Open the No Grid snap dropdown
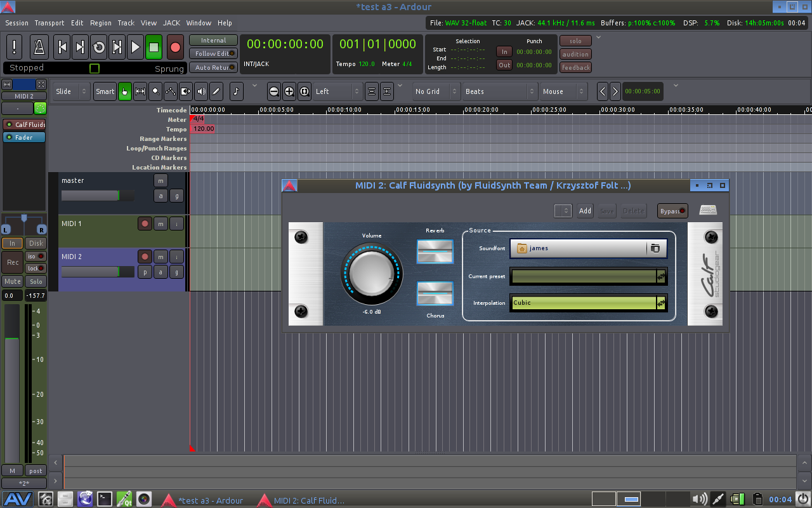 tap(436, 91)
